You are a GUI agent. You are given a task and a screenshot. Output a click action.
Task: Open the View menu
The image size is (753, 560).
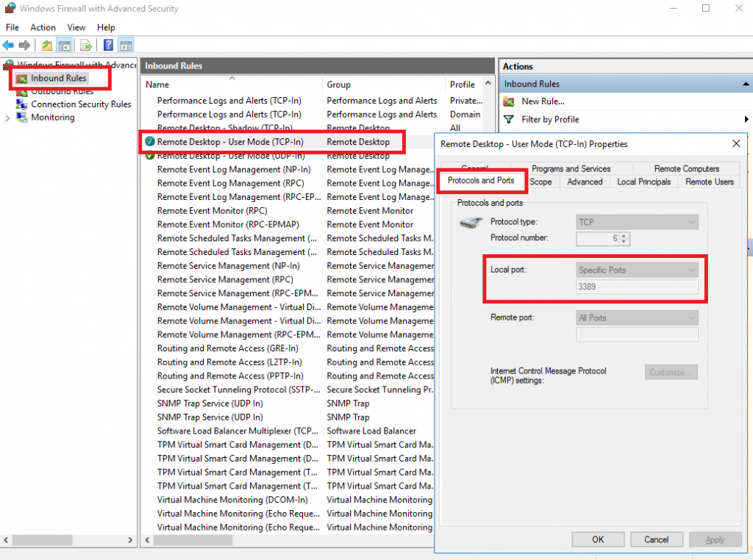(x=76, y=27)
